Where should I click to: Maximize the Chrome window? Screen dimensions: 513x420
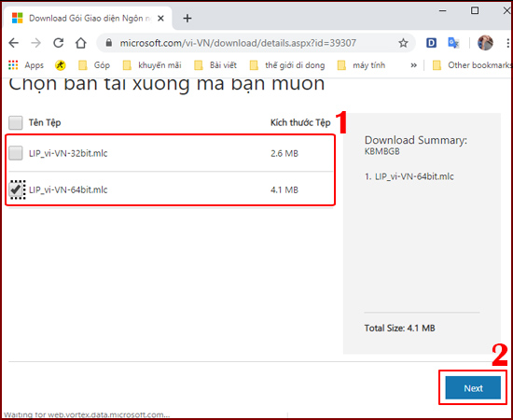(475, 11)
